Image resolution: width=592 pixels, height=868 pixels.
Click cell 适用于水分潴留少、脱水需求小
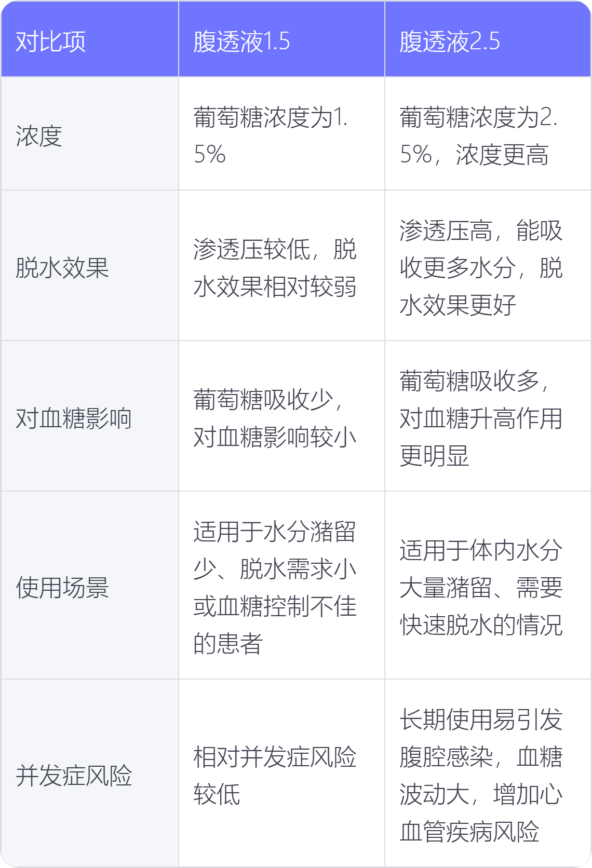281,586
